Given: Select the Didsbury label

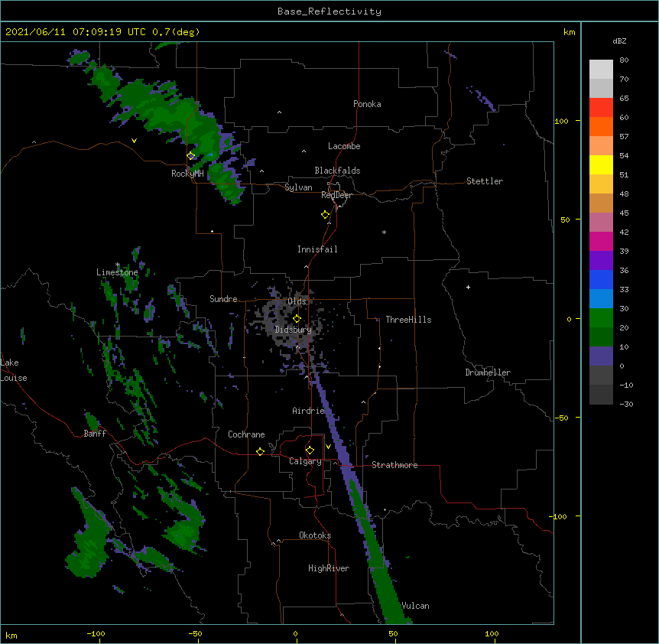Looking at the screenshot, I should click(x=293, y=330).
